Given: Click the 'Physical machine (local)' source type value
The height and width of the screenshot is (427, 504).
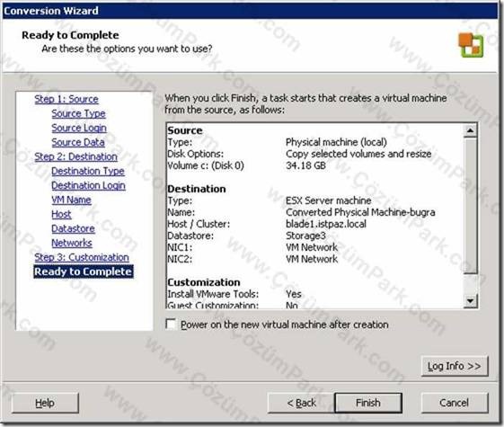Looking at the screenshot, I should (336, 142).
